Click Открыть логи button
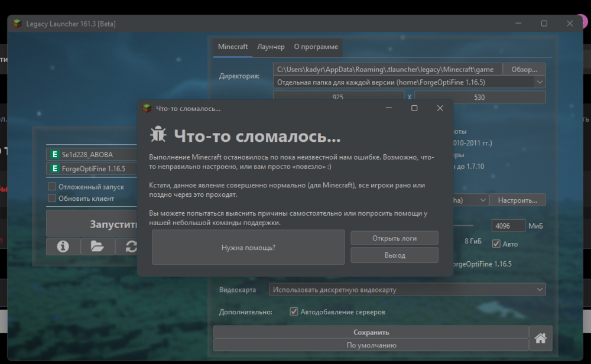Screen dimensions: 591x364 (x=395, y=238)
